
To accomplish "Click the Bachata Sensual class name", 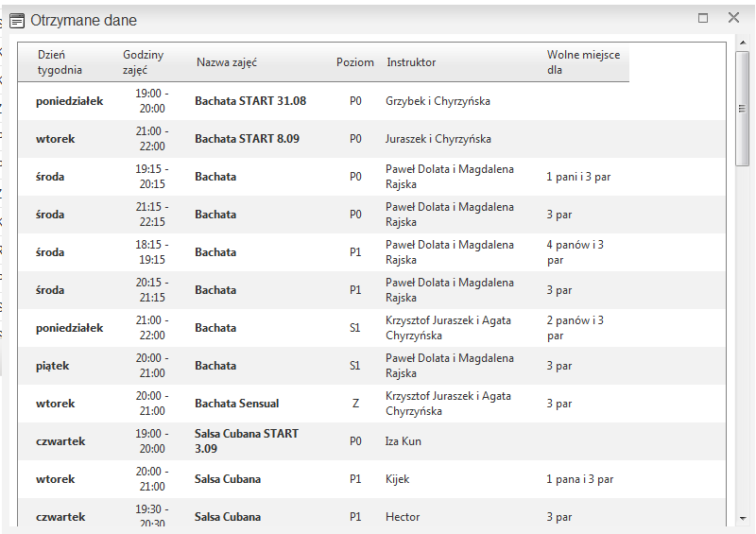I will (x=236, y=404).
